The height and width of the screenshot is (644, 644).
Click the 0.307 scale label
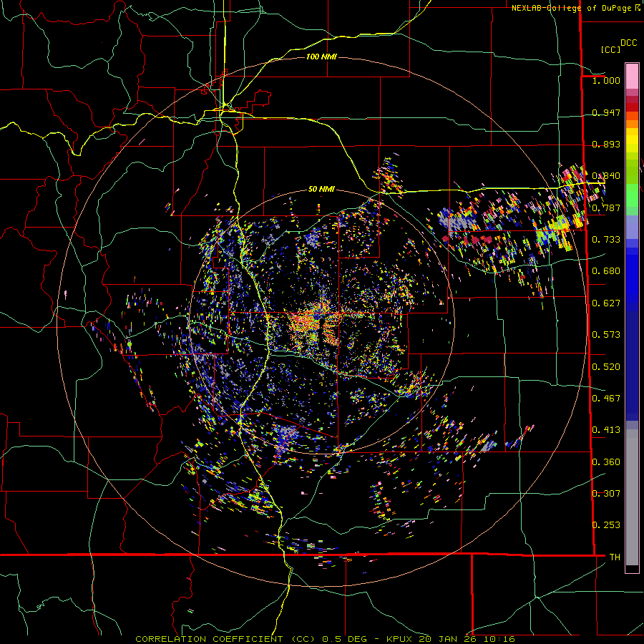pos(606,494)
